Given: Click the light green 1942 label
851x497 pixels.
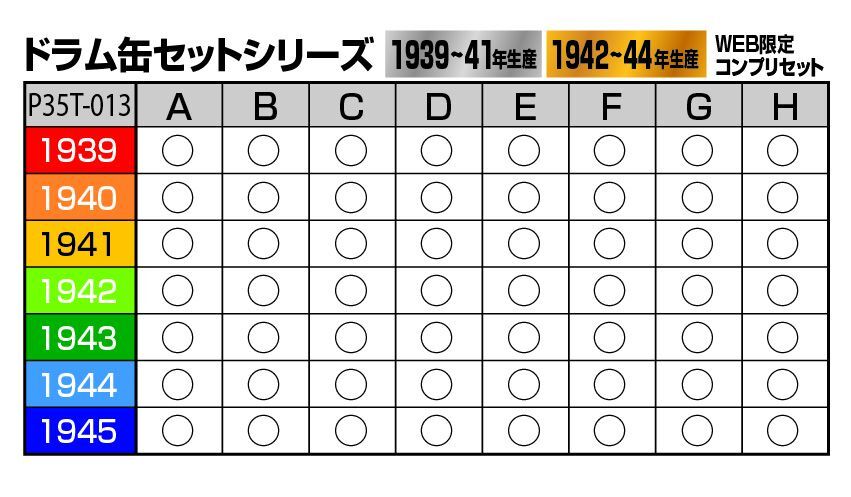Looking at the screenshot, I should [80, 291].
